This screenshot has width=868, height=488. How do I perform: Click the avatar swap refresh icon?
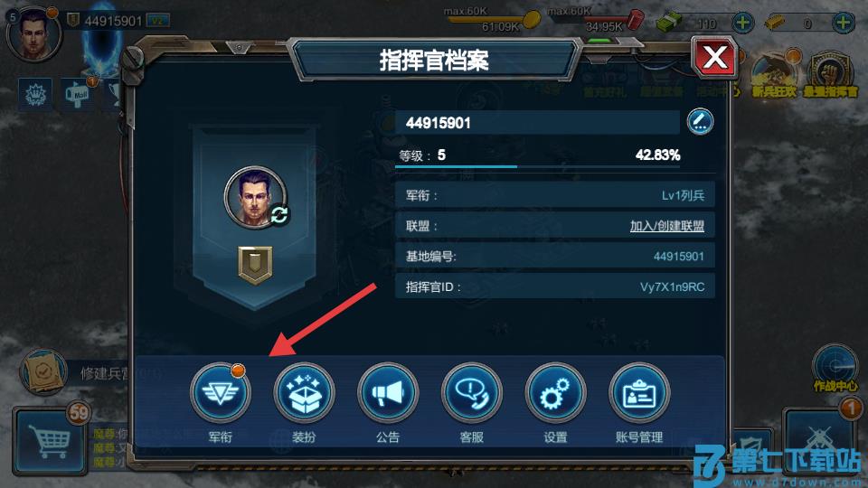point(279,215)
